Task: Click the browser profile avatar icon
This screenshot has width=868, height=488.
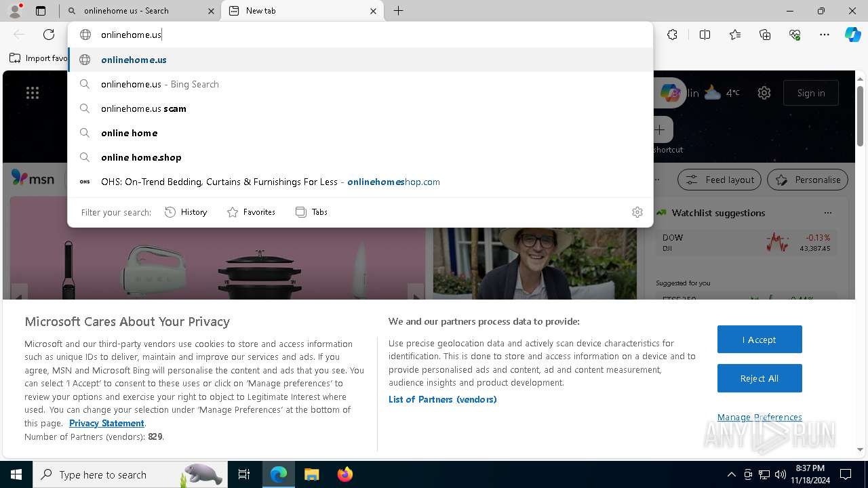Action: coord(15,11)
